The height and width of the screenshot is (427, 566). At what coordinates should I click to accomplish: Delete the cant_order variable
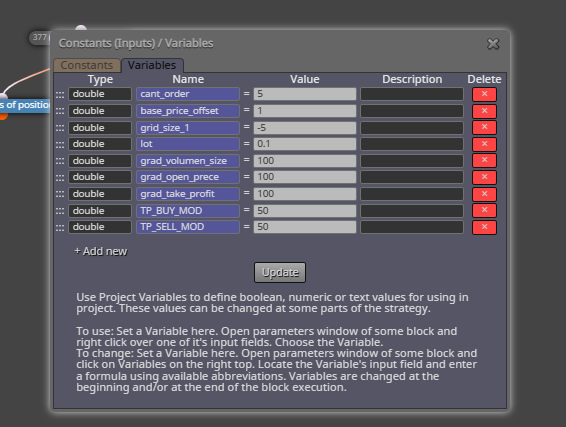(484, 94)
